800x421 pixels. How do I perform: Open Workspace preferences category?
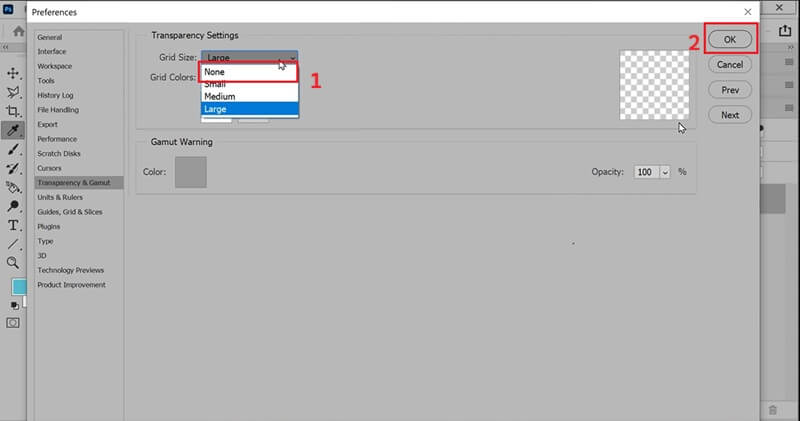(x=55, y=66)
